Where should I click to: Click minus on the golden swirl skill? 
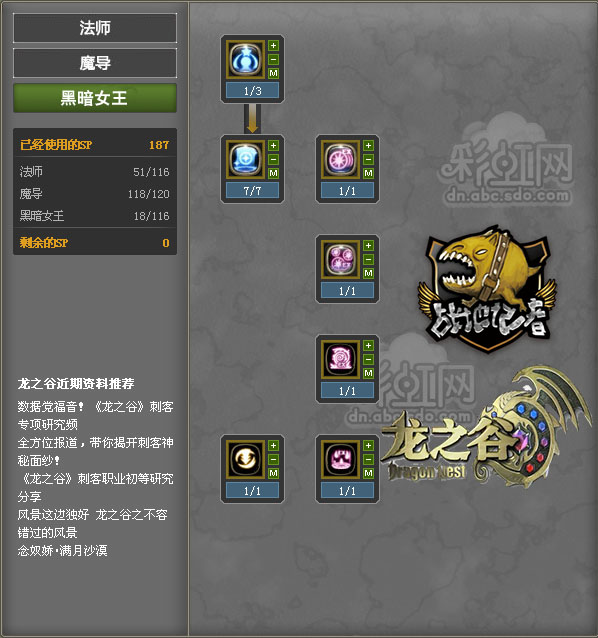point(273,459)
